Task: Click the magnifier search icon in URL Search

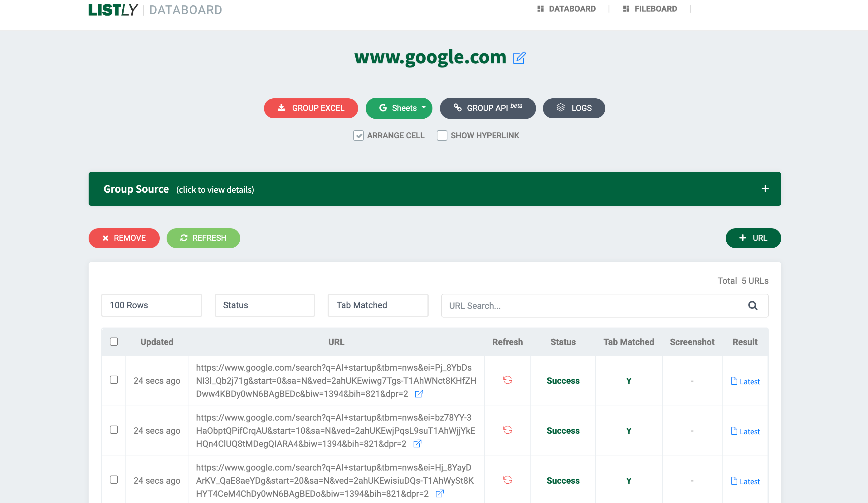Action: tap(753, 305)
